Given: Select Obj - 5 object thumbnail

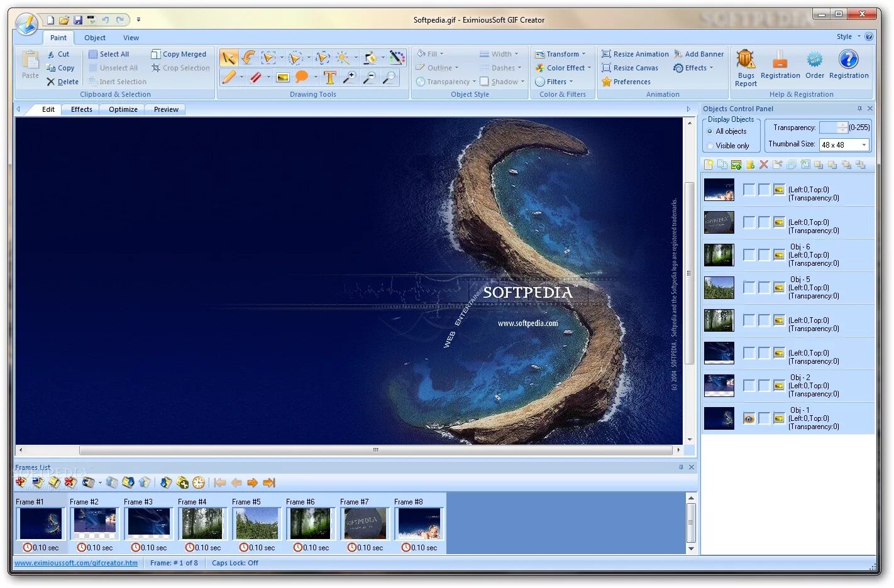Looking at the screenshot, I should coord(719,288).
